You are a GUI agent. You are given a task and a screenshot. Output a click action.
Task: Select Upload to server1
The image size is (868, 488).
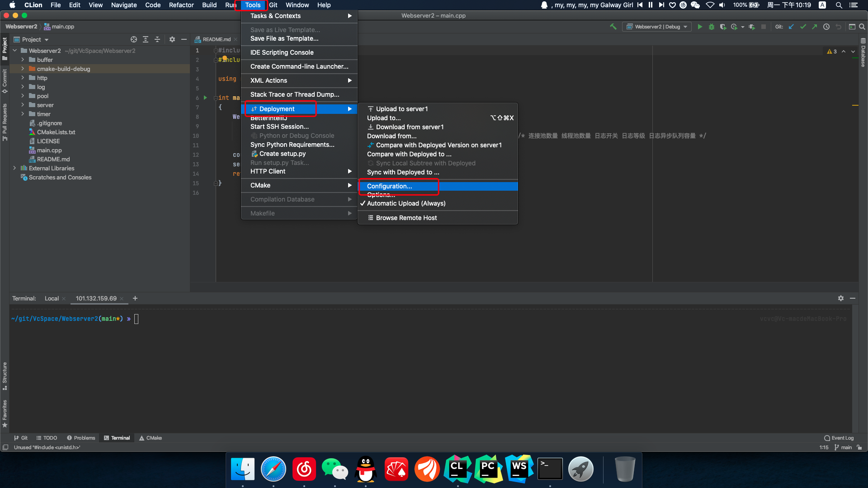[438, 109]
